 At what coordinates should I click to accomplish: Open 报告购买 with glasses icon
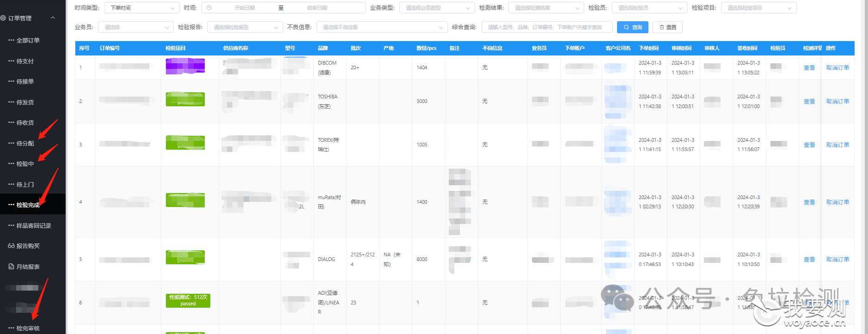coord(24,246)
